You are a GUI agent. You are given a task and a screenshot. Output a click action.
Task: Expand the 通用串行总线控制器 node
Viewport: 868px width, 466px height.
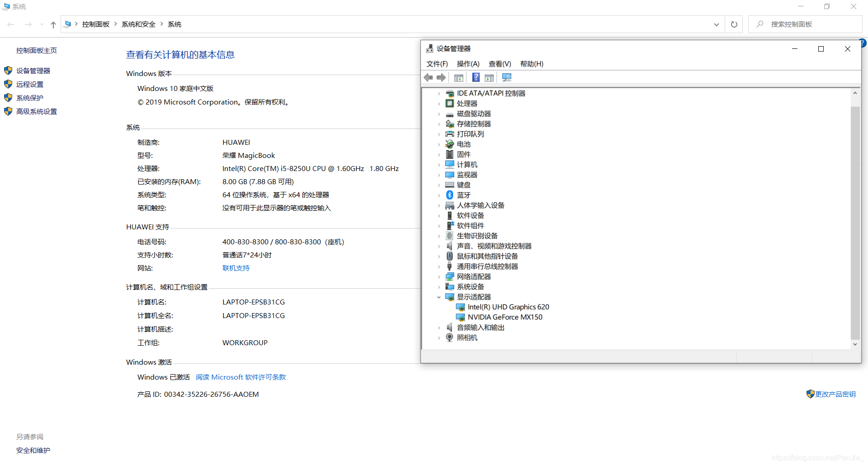[439, 266]
